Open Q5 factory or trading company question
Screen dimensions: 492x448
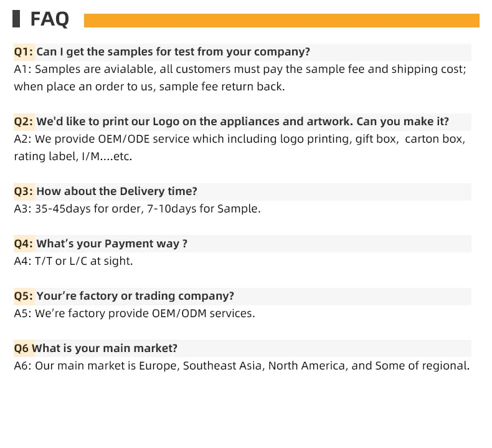point(135,296)
